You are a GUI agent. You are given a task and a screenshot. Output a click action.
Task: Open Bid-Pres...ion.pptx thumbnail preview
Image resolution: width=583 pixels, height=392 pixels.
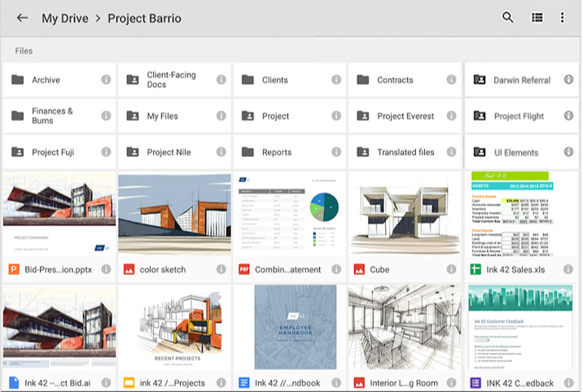[59, 214]
